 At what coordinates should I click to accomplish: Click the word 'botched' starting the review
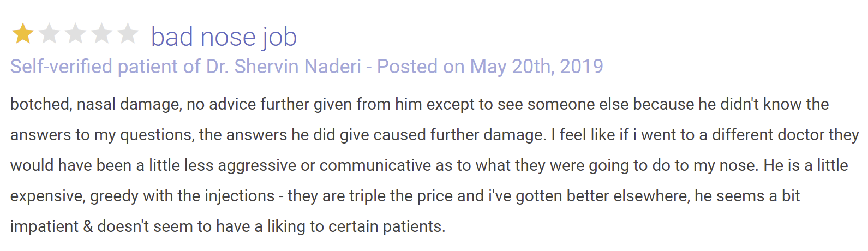point(41,104)
